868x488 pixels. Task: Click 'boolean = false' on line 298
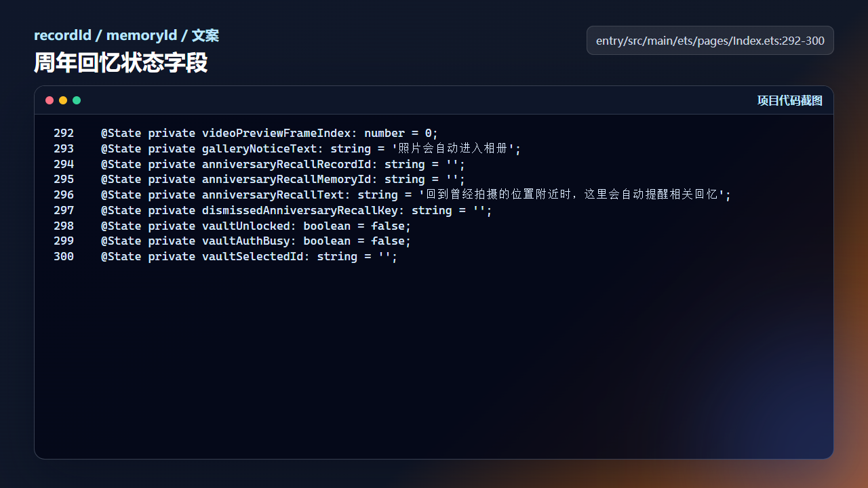[354, 226]
